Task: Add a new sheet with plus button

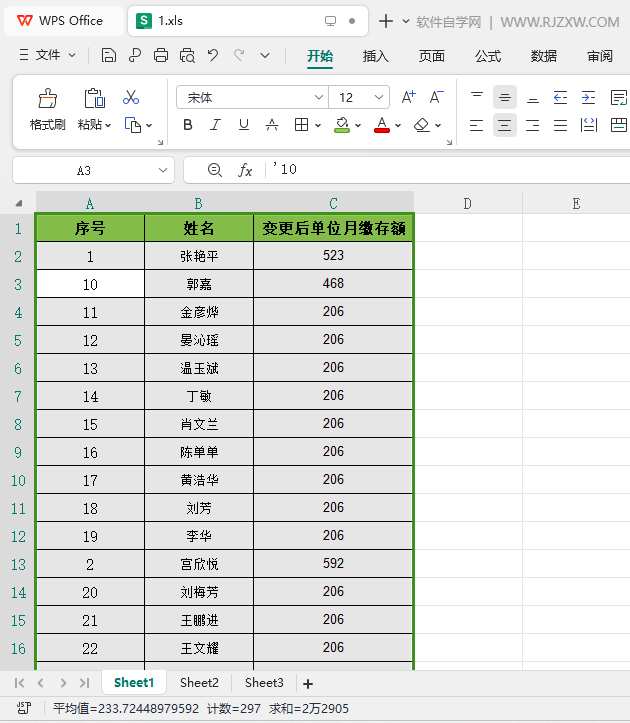Action: (308, 684)
